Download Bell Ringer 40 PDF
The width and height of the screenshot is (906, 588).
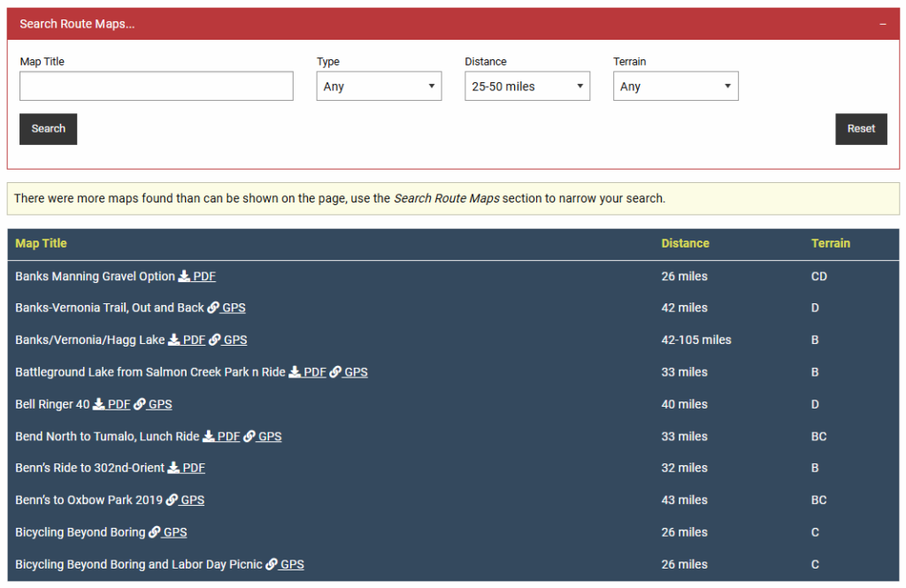(x=111, y=404)
